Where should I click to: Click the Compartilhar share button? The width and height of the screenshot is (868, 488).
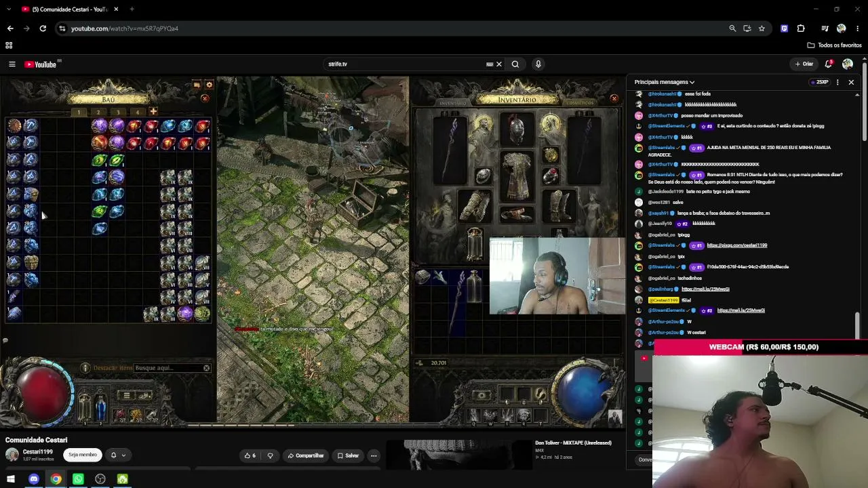(306, 455)
